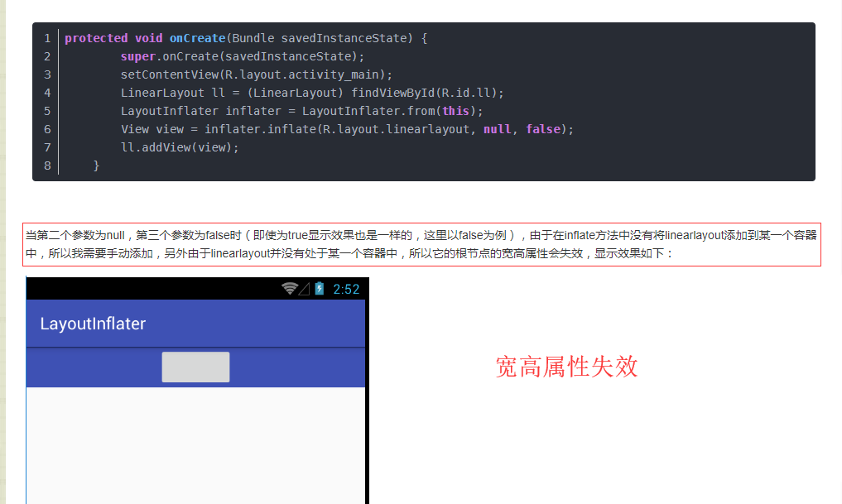Click line number 8 in the code gutter

pyautogui.click(x=47, y=166)
